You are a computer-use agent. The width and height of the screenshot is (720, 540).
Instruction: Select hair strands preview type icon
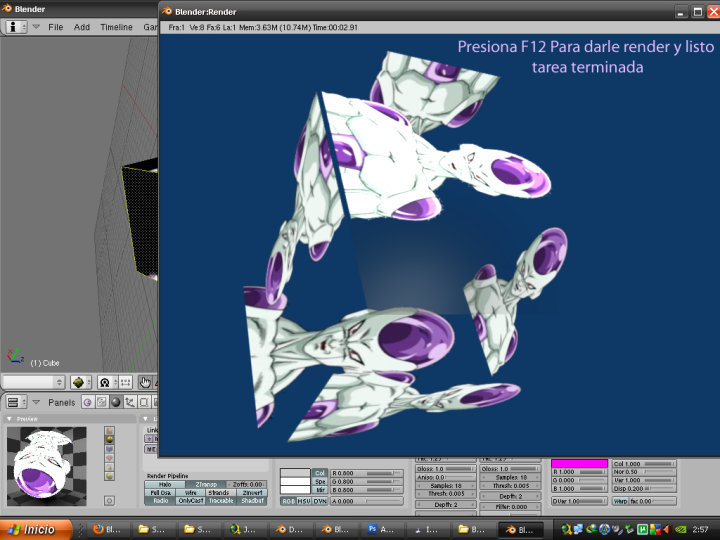(109, 467)
